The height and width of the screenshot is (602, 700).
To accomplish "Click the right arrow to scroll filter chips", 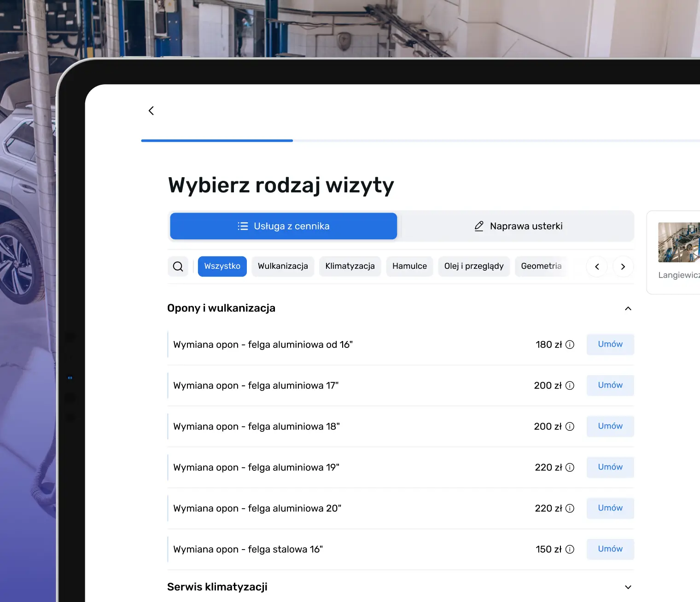I will (623, 266).
